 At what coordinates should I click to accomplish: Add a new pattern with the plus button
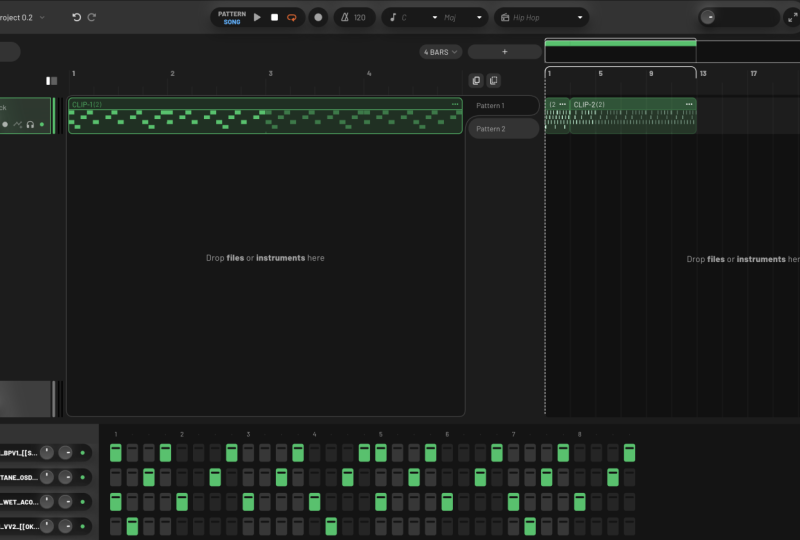pos(505,52)
